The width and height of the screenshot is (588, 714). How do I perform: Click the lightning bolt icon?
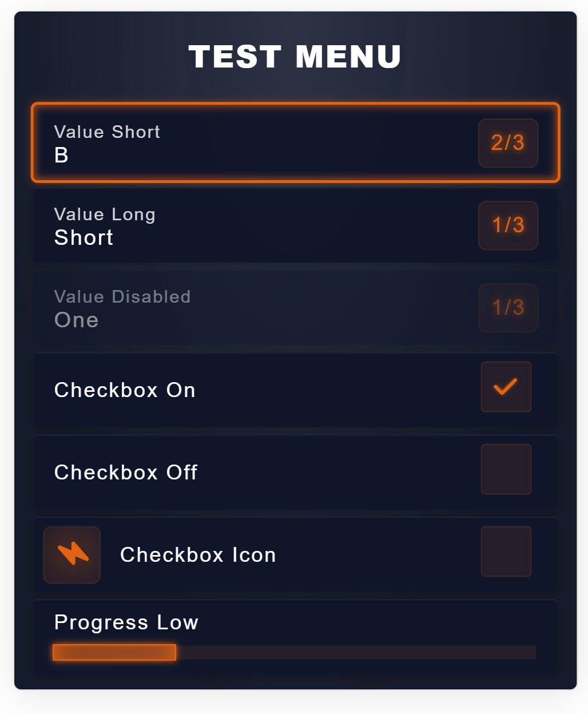(x=73, y=554)
